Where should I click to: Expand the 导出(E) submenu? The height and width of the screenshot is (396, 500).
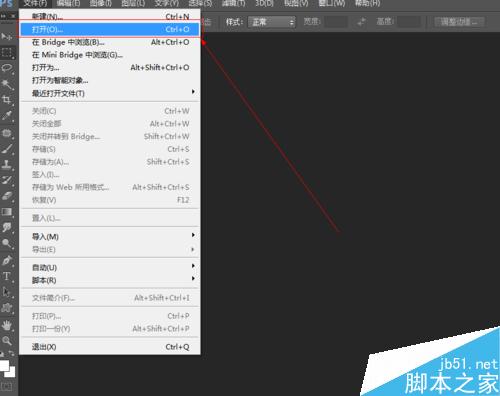coord(110,249)
